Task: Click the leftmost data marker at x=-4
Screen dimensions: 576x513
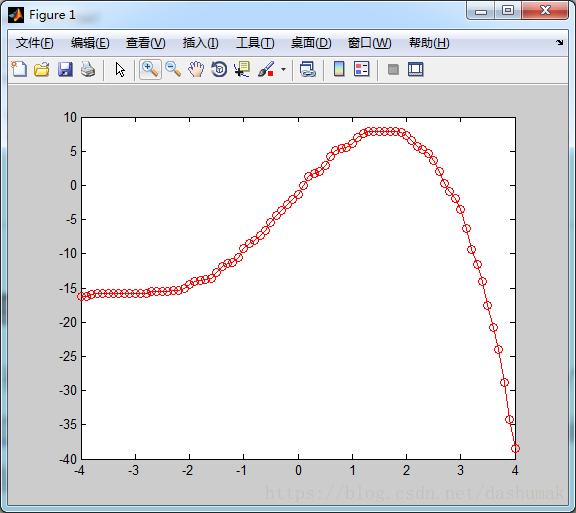Action: click(x=82, y=296)
